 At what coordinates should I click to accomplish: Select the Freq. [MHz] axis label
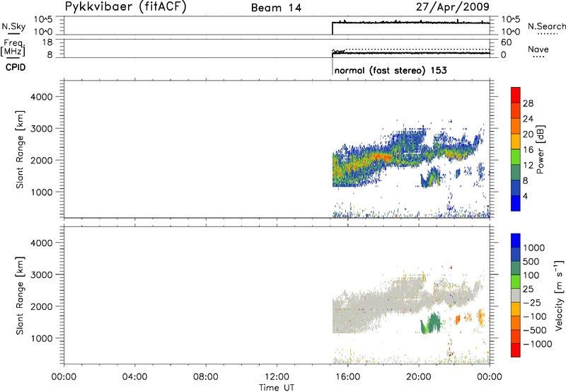coord(13,48)
